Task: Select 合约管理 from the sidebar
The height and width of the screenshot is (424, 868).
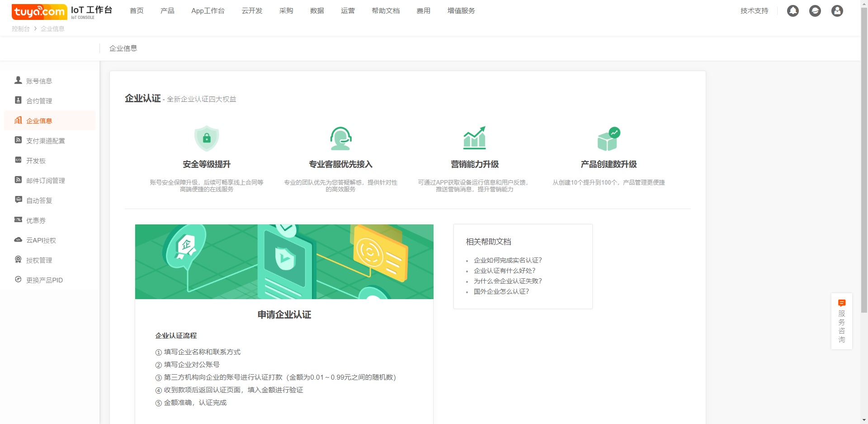Action: click(x=39, y=101)
